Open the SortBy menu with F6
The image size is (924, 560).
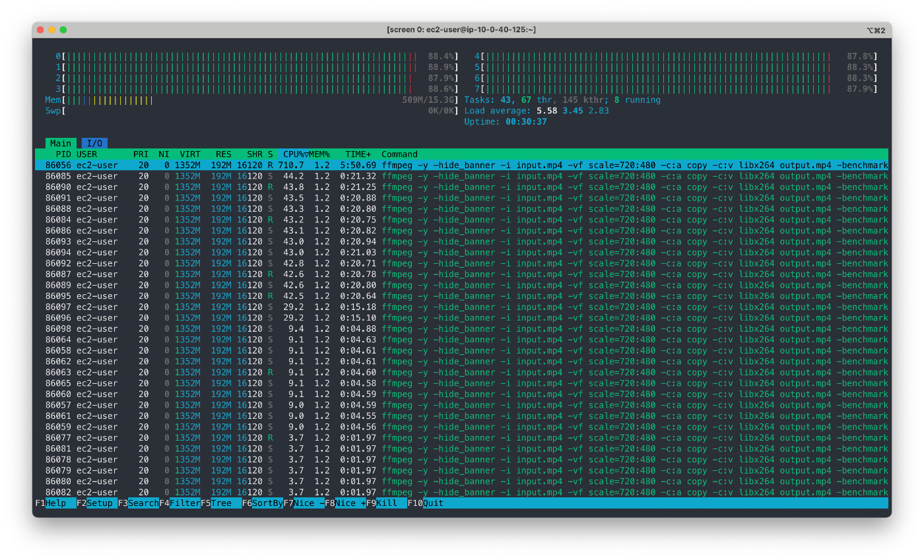[263, 503]
